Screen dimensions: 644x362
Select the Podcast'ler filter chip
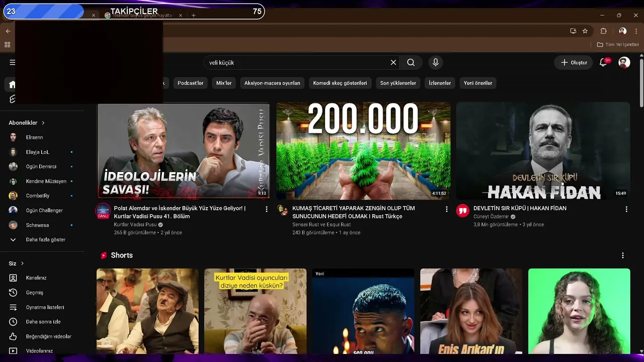(x=191, y=83)
